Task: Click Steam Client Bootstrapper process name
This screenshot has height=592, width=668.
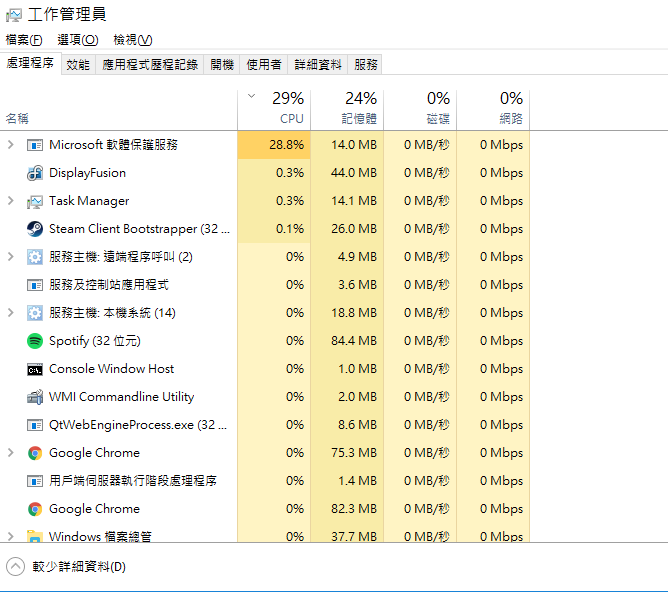Action: click(139, 229)
